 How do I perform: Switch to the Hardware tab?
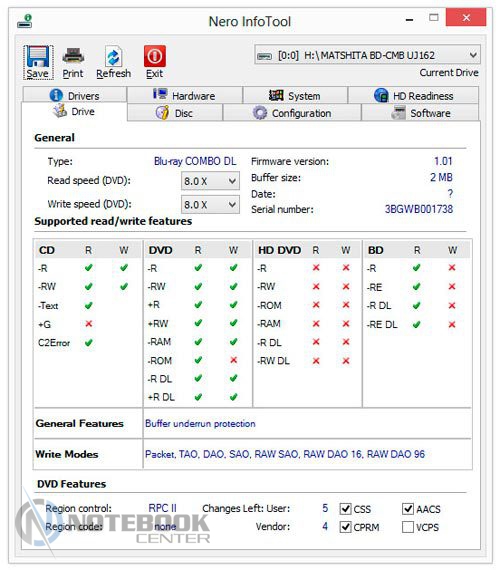pyautogui.click(x=184, y=96)
